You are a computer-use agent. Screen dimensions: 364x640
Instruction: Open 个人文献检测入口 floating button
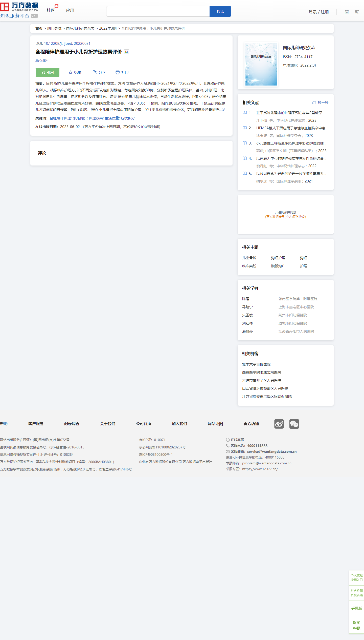coord(356,577)
